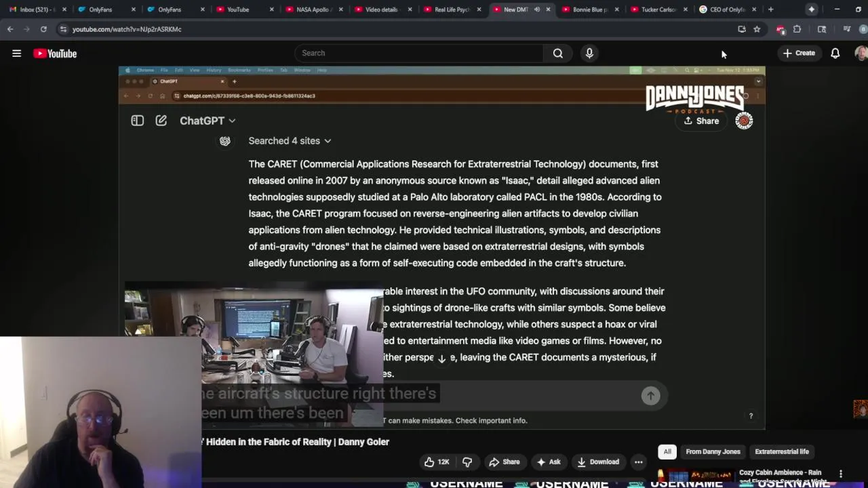Screen dimensions: 868x488
Task: Go back in the browser
Action: pos(10,29)
